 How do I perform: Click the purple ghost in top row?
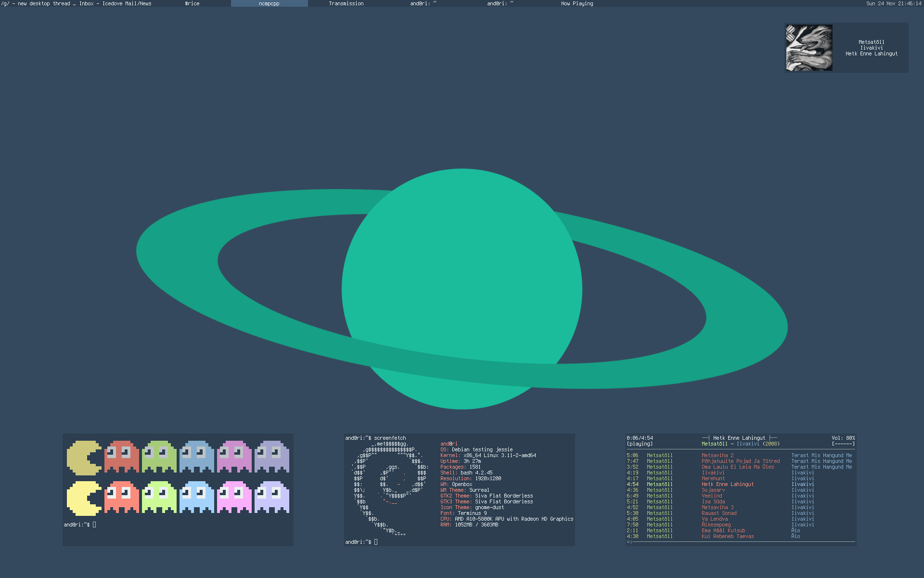point(271,456)
